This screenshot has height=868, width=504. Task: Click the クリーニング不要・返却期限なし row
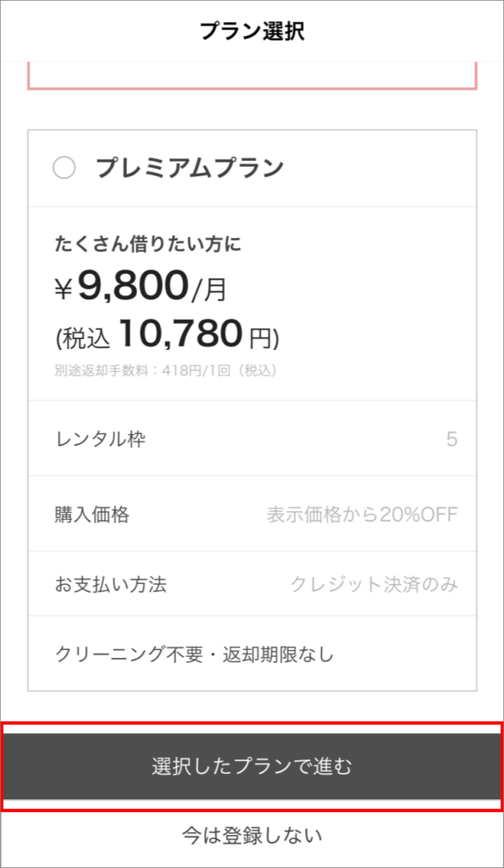(x=252, y=654)
